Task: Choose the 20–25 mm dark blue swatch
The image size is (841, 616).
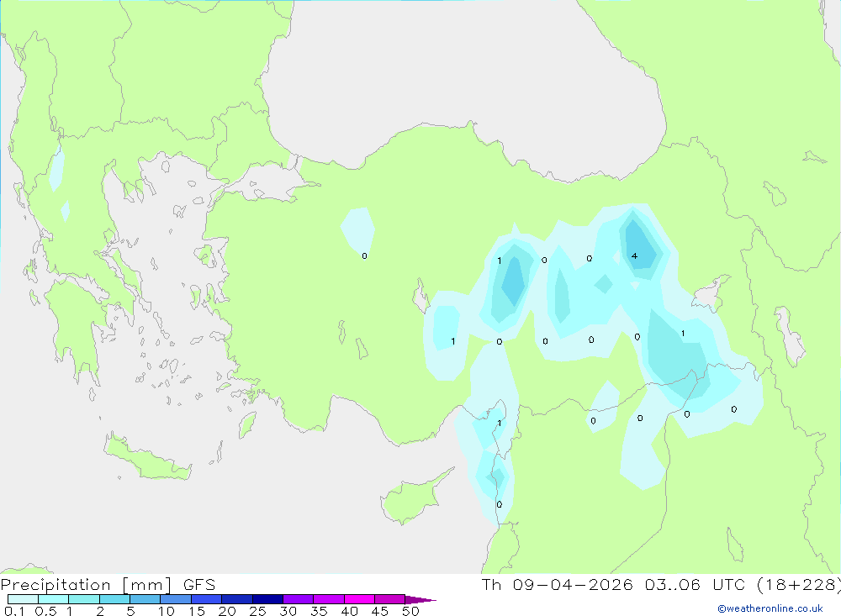Action: (x=237, y=599)
